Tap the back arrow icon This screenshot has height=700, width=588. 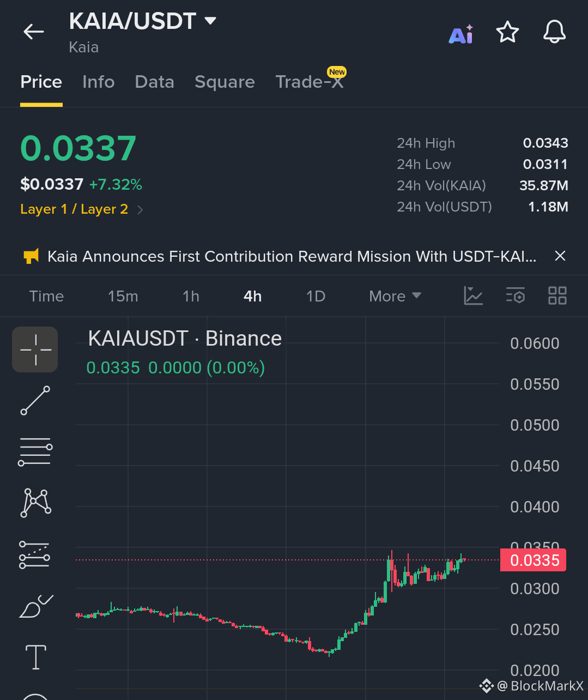tap(34, 32)
